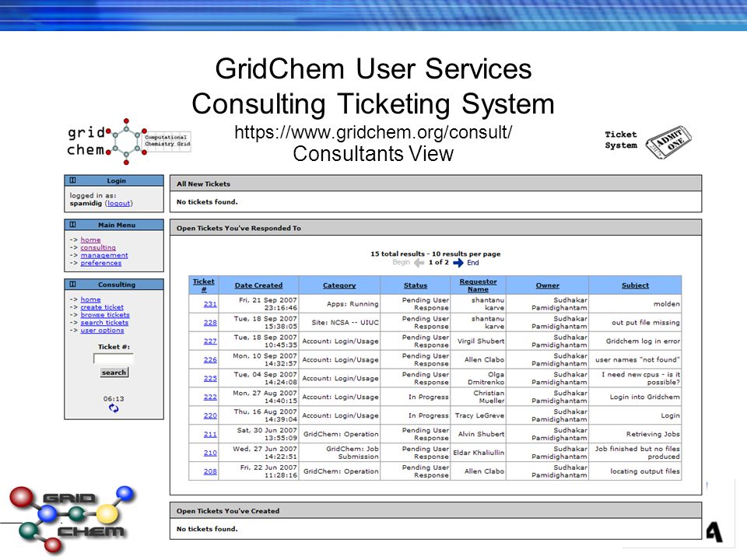Screen dimensions: 747x560
Task: Open ticket 208
Action: (x=210, y=471)
